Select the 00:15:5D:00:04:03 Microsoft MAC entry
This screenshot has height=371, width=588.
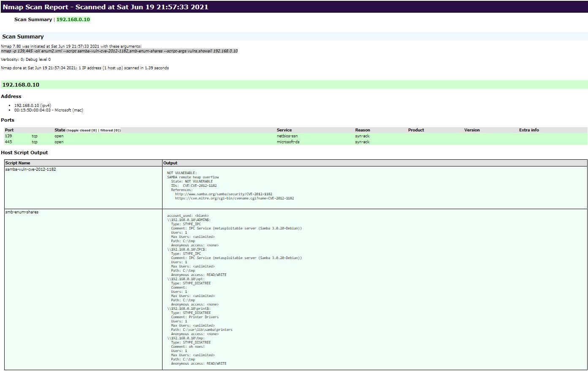(49, 110)
